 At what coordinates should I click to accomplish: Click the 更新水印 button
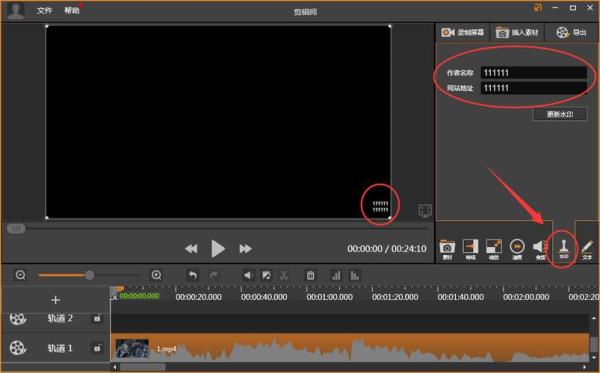tap(560, 114)
